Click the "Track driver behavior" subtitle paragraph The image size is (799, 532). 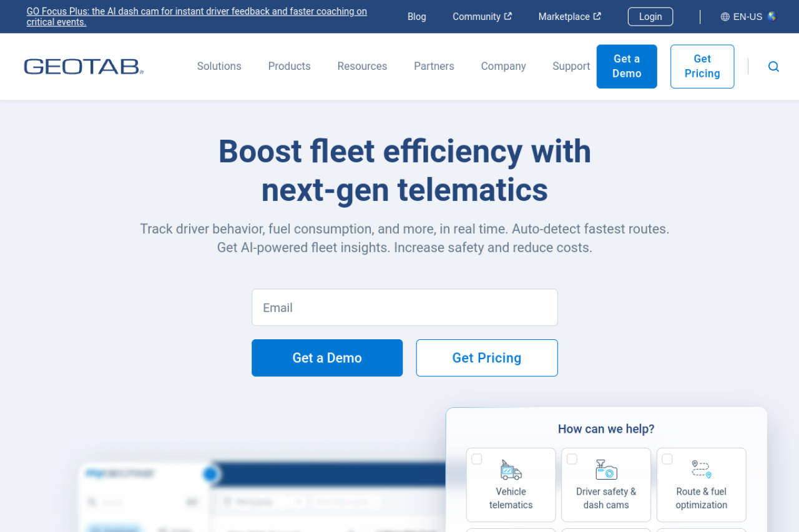(404, 238)
